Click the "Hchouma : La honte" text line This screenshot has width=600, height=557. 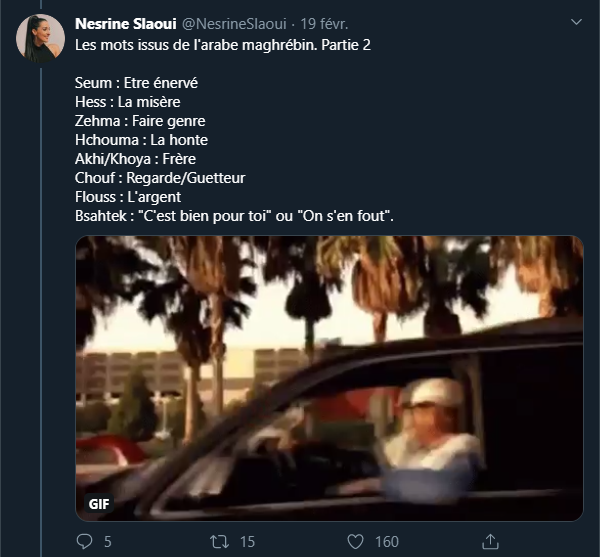click(141, 140)
